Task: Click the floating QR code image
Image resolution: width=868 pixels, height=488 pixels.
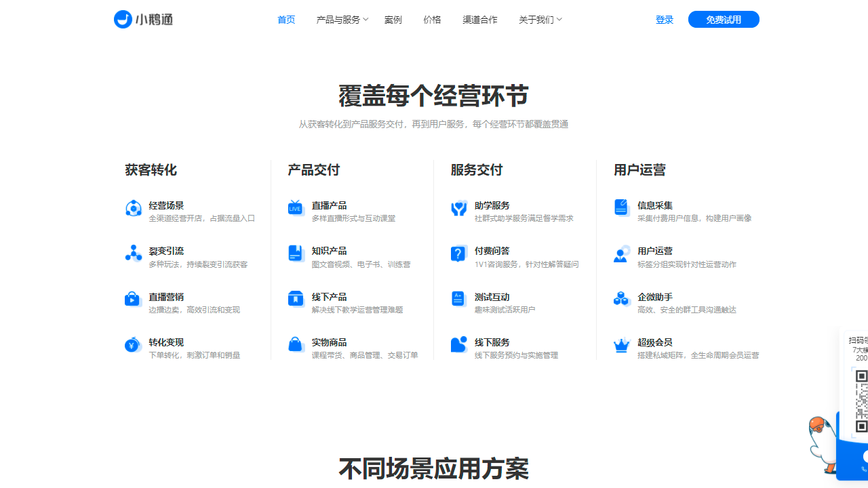Action: pos(861,401)
